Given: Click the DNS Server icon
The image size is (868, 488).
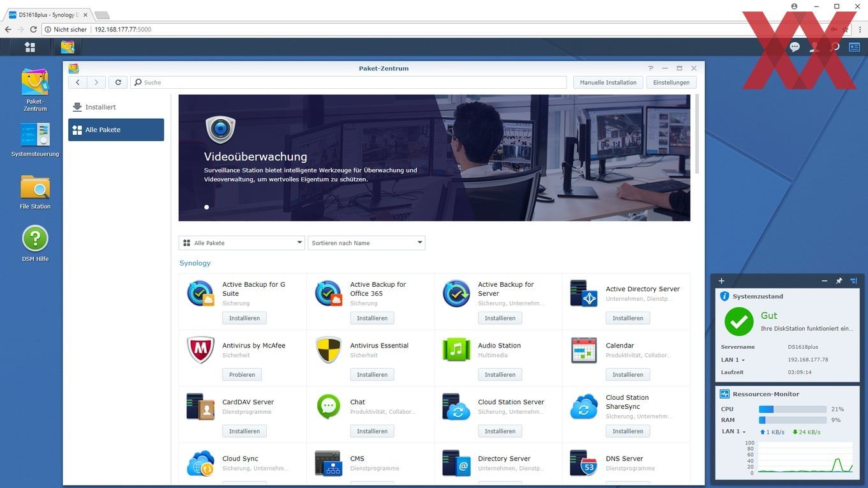Looking at the screenshot, I should click(x=584, y=464).
